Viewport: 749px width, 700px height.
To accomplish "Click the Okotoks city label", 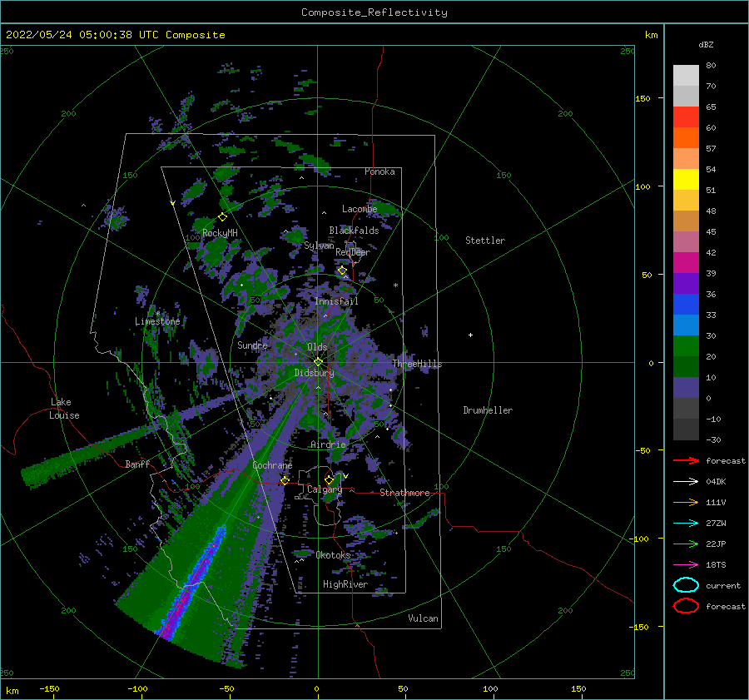I will pyautogui.click(x=333, y=555).
